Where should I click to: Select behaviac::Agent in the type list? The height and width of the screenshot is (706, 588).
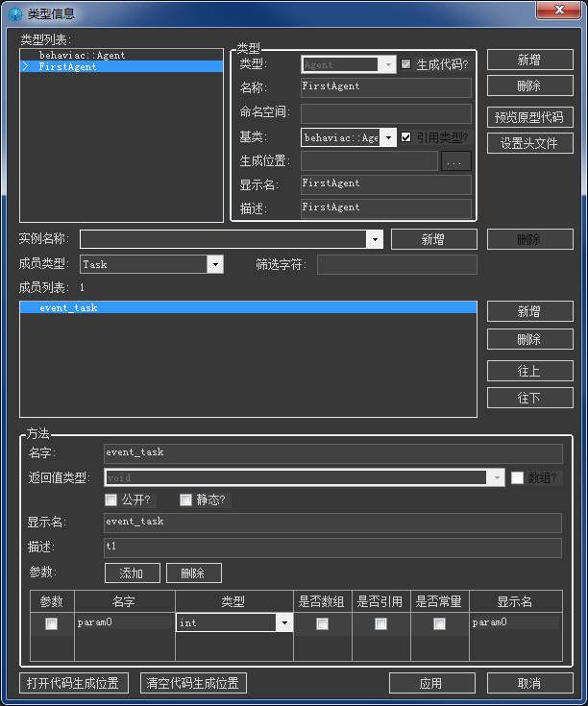point(82,56)
